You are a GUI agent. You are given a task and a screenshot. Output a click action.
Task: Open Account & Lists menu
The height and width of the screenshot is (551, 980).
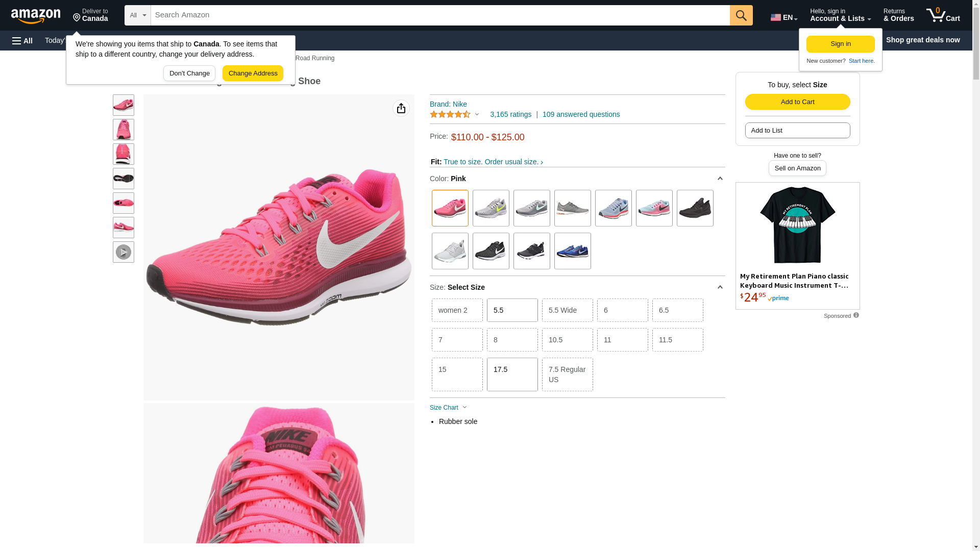pos(840,15)
